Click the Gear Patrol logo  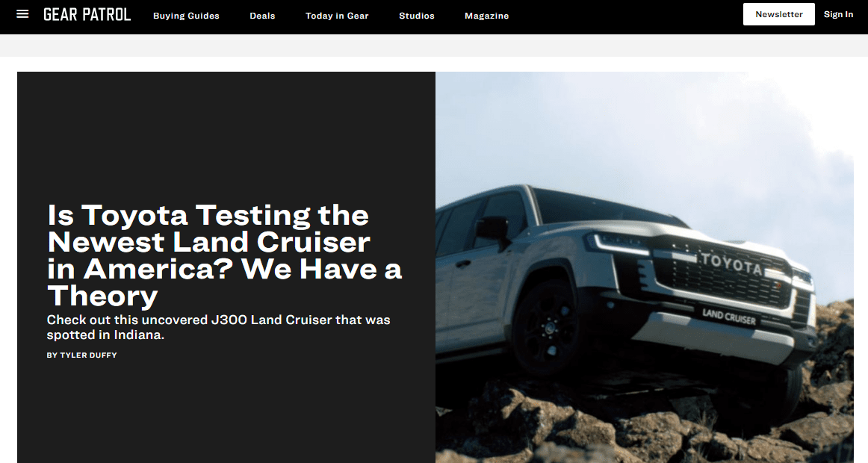tap(87, 14)
